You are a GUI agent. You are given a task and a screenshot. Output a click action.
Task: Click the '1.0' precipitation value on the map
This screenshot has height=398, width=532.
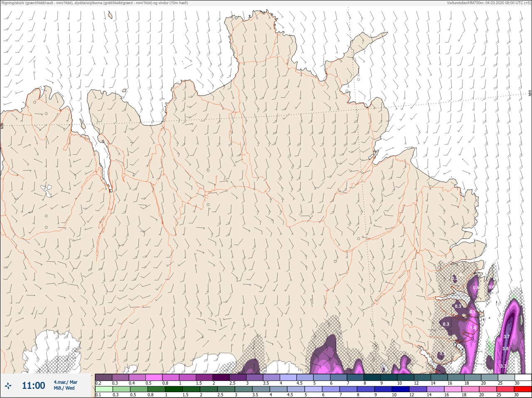point(473,328)
